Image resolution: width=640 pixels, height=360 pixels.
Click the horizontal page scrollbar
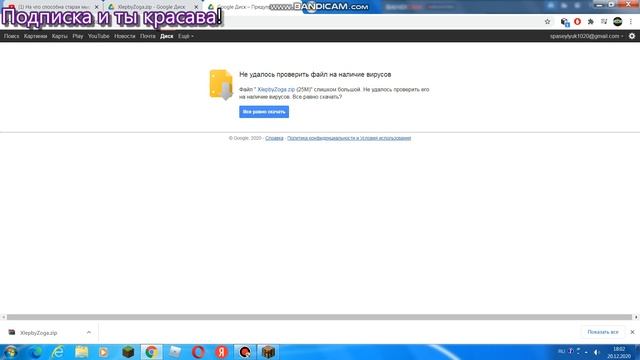click(x=320, y=317)
